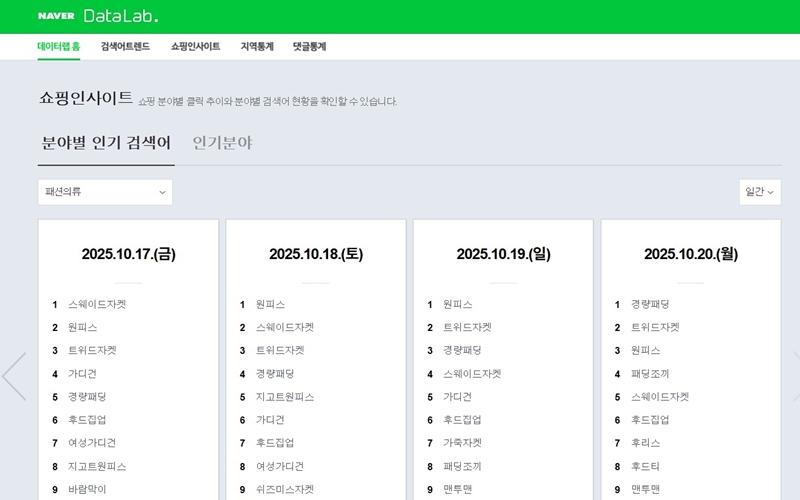Click the 2025.10.20.(월) date heading
The image size is (800, 500).
pos(691,254)
